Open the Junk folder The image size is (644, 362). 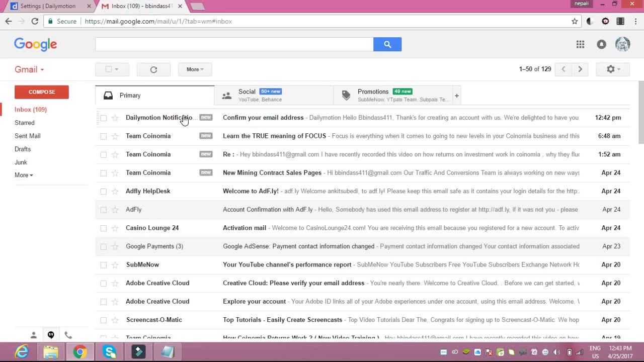click(21, 162)
